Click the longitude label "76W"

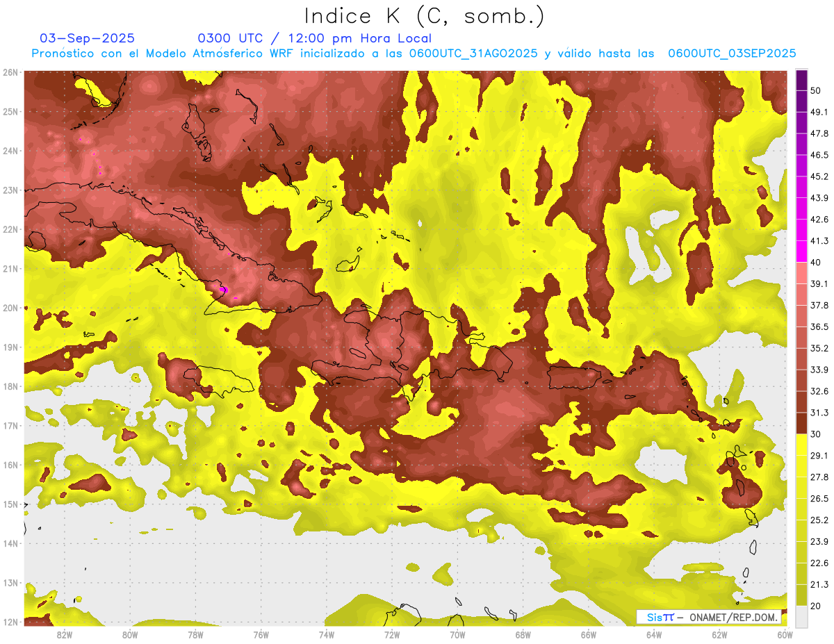click(x=261, y=635)
